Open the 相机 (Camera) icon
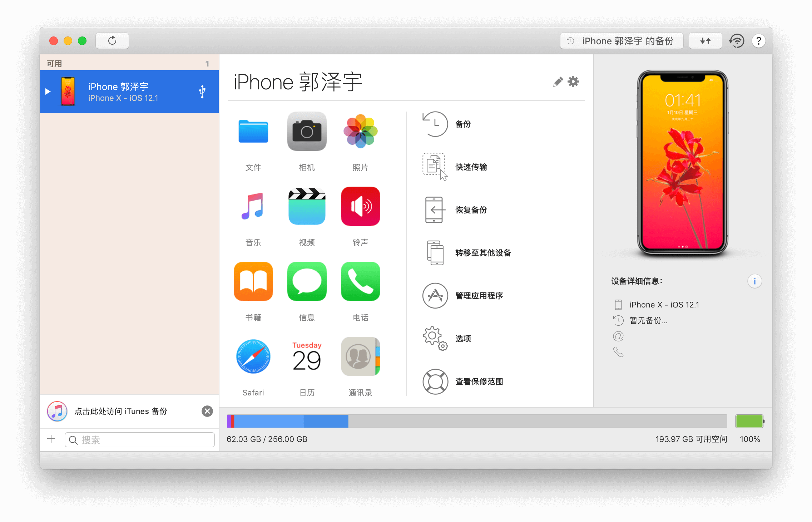This screenshot has width=812, height=522. point(307,131)
